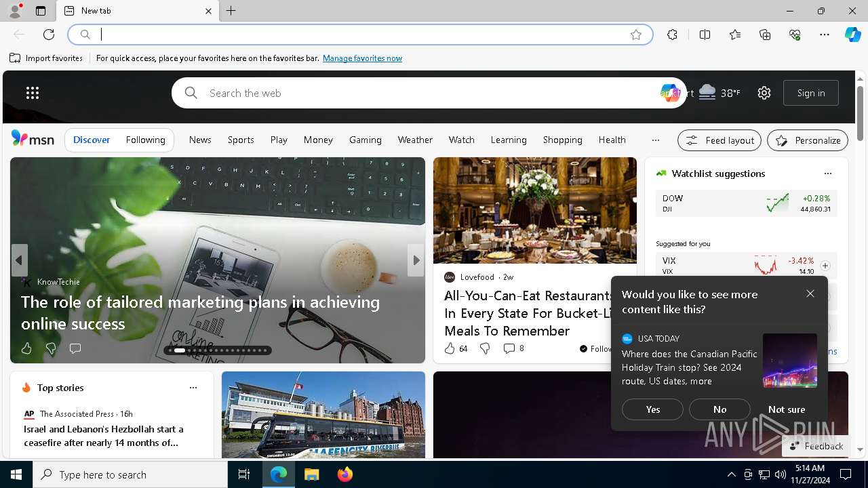Click Windows taskbar search box
This screenshot has height=488, width=868.
tap(130, 474)
